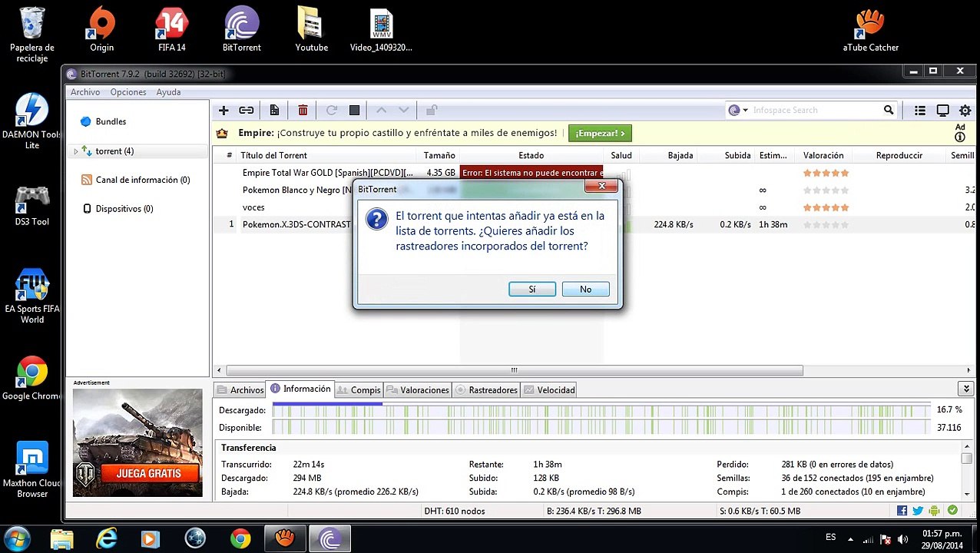Viewport: 980px width, 553px height.
Task: Click the Twitter icon in status bar
Action: click(918, 511)
